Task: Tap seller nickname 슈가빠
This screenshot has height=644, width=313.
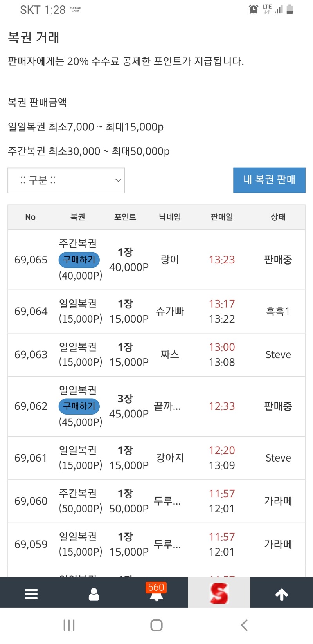Action: [170, 311]
